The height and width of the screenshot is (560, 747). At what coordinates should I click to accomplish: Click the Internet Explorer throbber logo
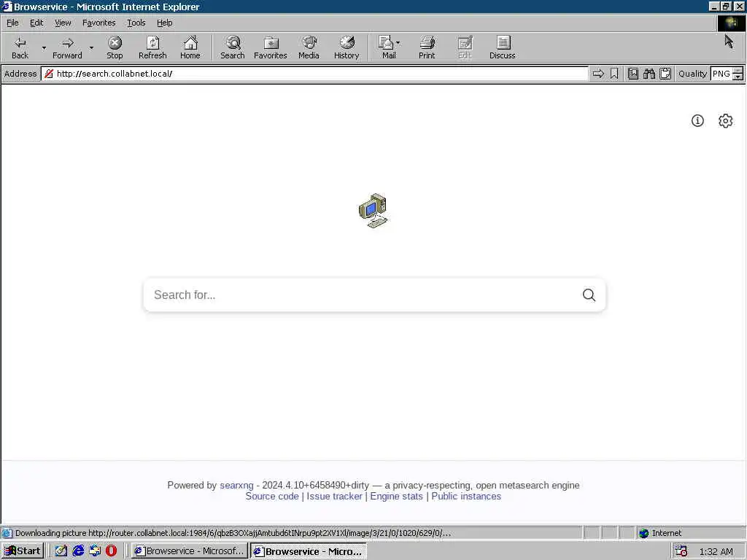[731, 23]
